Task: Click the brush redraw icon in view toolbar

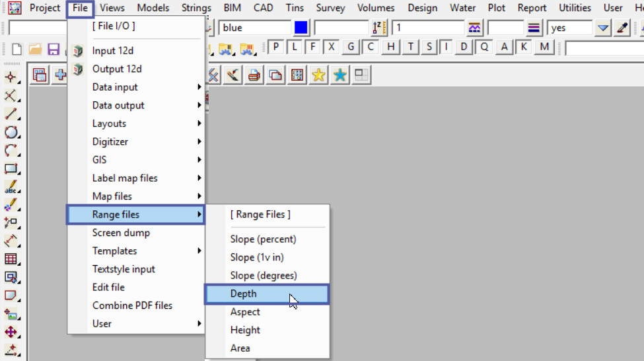Action: click(x=233, y=75)
